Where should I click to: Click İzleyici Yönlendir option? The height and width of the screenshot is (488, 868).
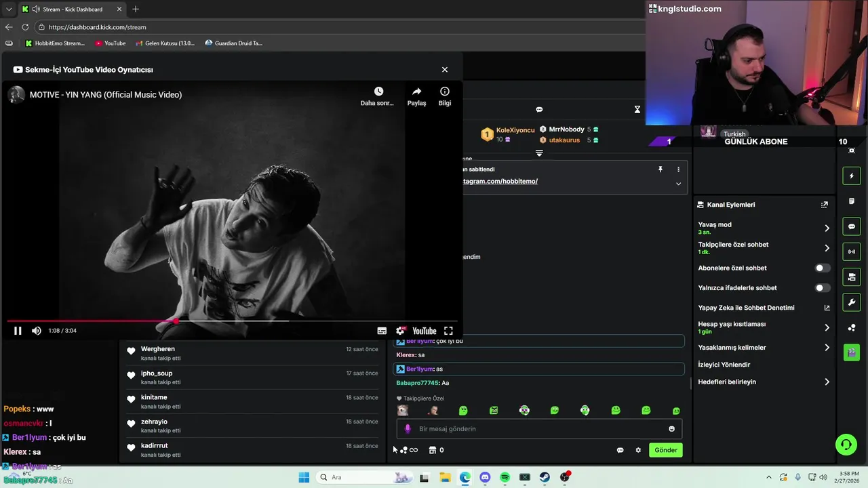724,365
